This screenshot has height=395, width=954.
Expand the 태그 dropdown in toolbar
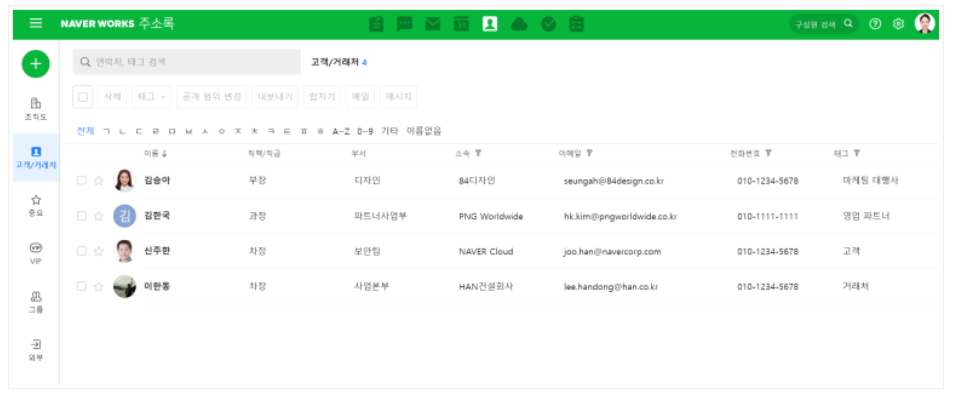coord(151,97)
